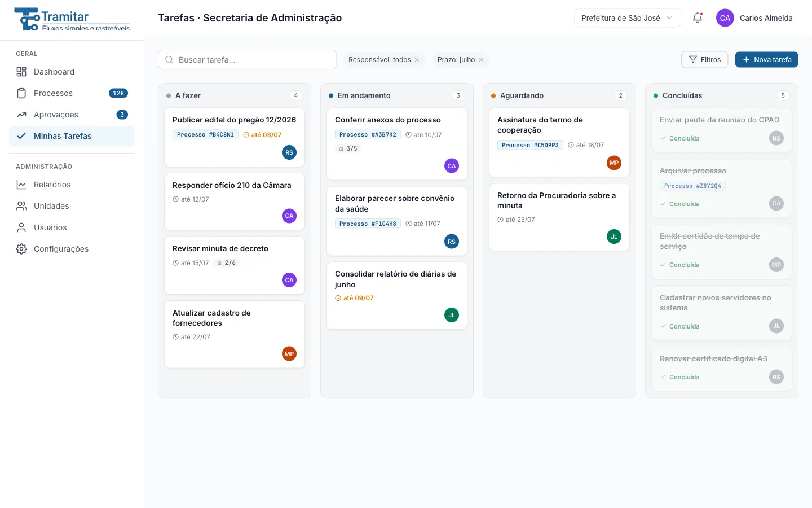812x508 pixels.
Task: Remove the 'Prazo: julho' filter chip
Action: [x=481, y=60]
